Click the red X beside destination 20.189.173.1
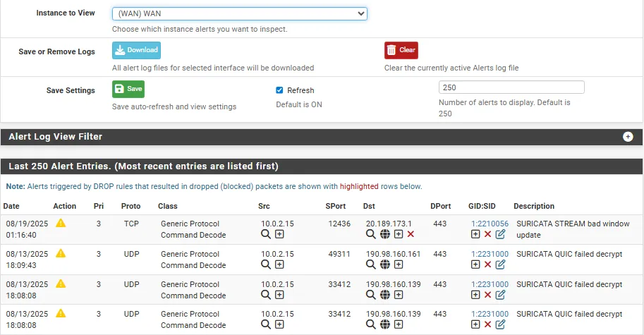 pyautogui.click(x=411, y=234)
